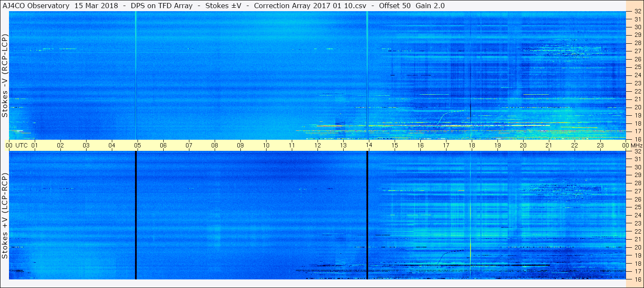Select hour 02 on the UTC time axis
Screen dimensions: 644x288
60,145
